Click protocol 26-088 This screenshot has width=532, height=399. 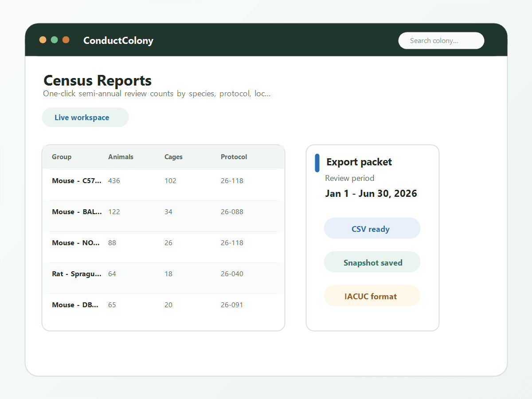(232, 212)
